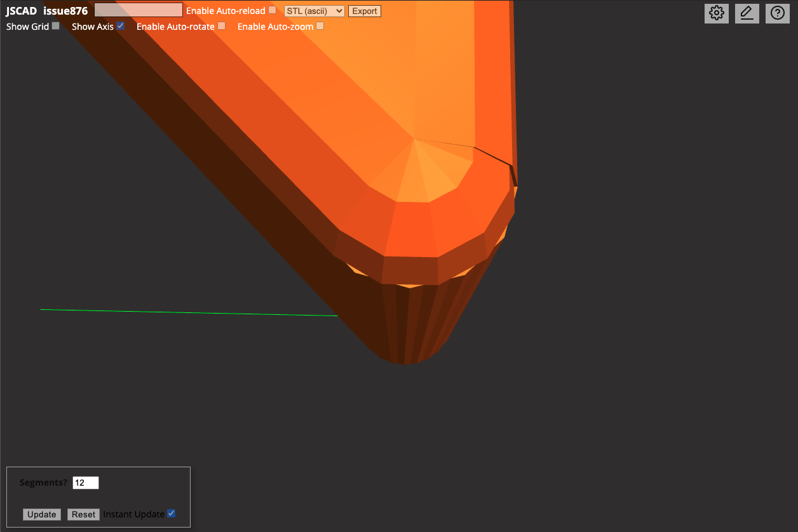The image size is (798, 532).
Task: Click the issue876 project title
Action: click(x=65, y=10)
